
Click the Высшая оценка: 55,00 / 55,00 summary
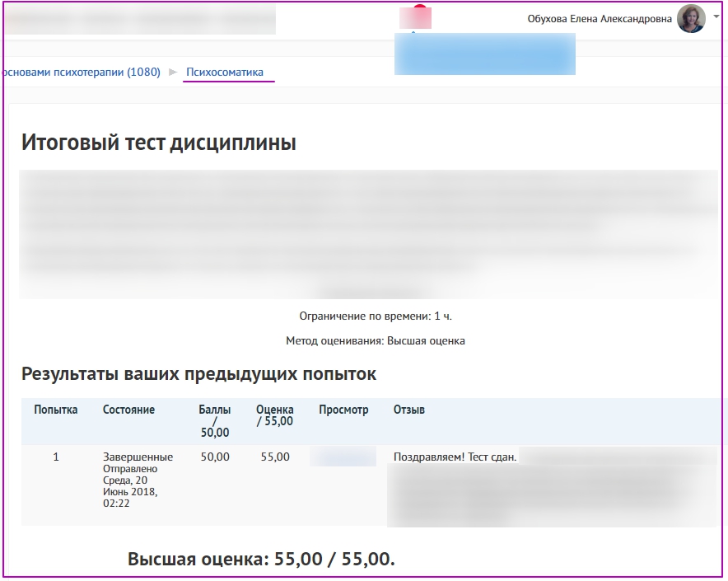(x=261, y=560)
